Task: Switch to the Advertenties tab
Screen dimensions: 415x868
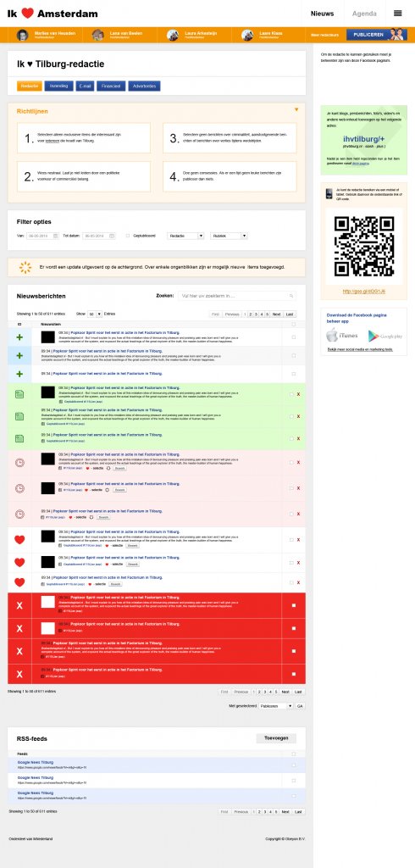Action: pos(145,86)
